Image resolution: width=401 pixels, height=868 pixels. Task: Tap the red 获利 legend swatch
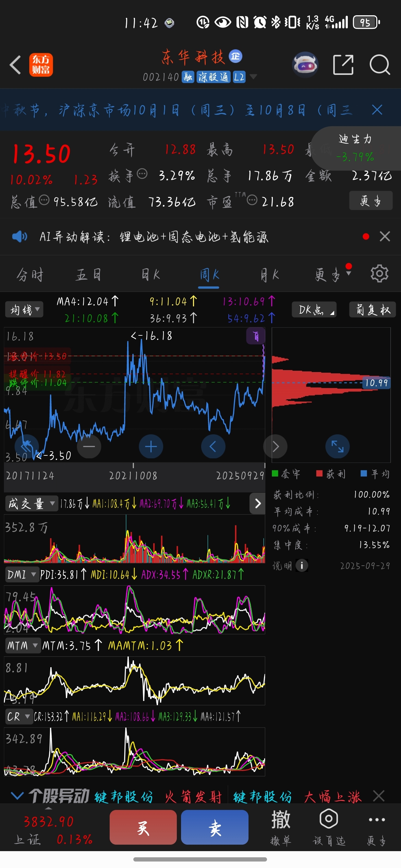click(320, 474)
